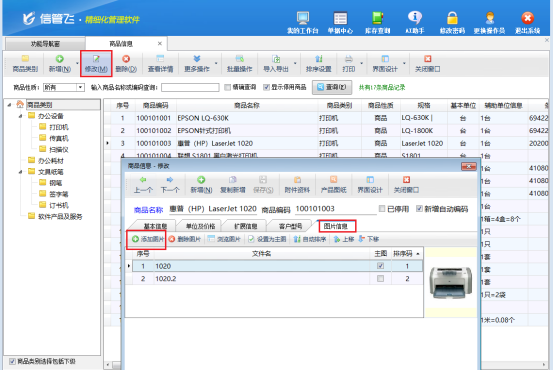Open dropdown arrow next to 界面设计
The image size is (553, 370).
pyautogui.click(x=404, y=63)
